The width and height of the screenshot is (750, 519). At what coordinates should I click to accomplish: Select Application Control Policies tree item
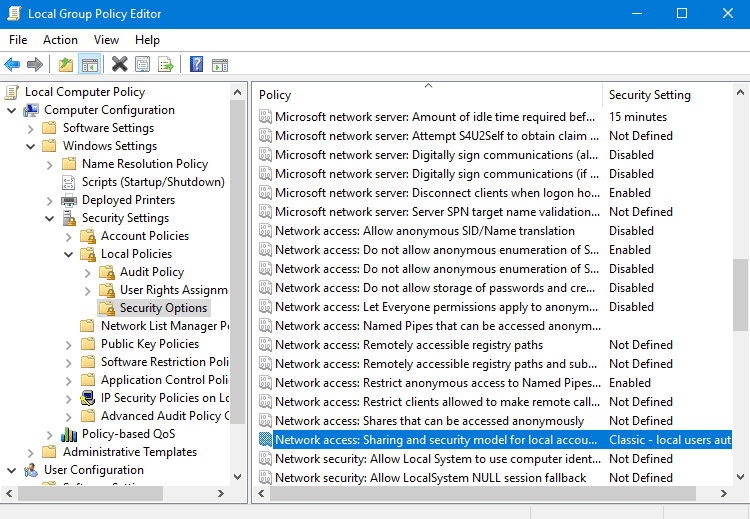point(164,380)
